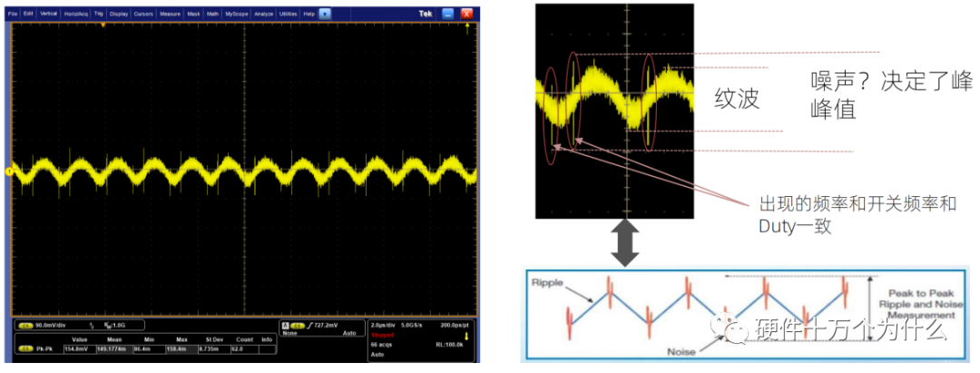The image size is (980, 373).
Task: Click the trigger C1 badge showing 727.2mV
Action: [x=296, y=324]
